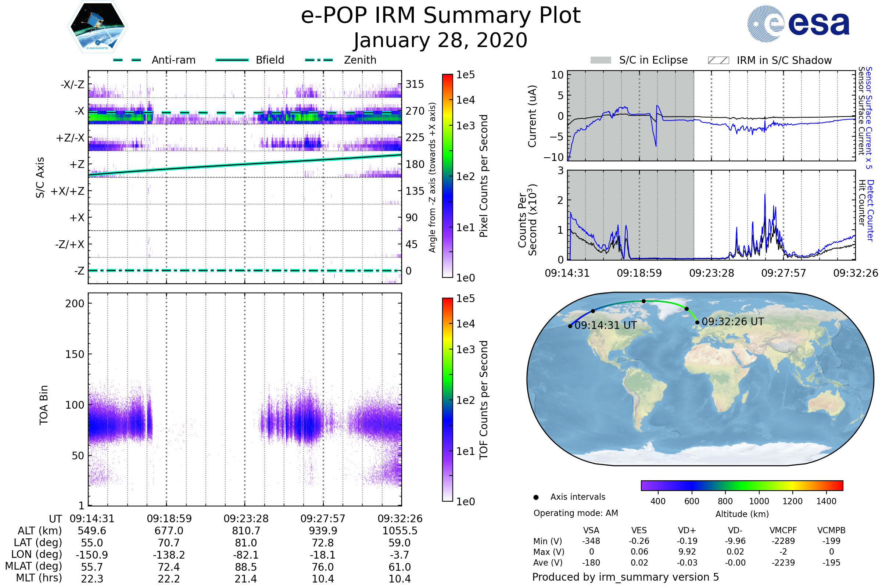The image size is (882, 588).
Task: Click the CASSIOPE mission logo
Action: pyautogui.click(x=97, y=27)
